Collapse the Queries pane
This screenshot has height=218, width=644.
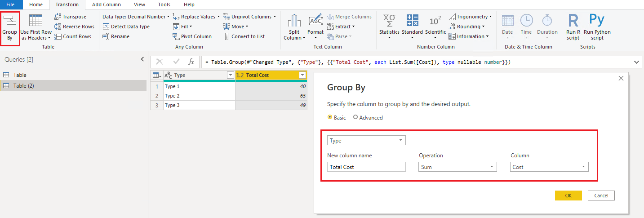pos(142,59)
